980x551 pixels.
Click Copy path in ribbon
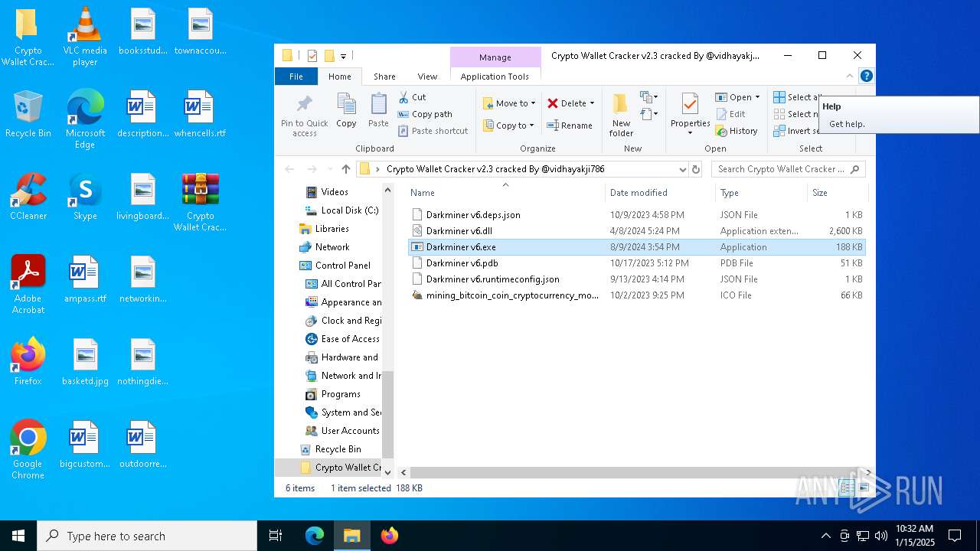[425, 114]
